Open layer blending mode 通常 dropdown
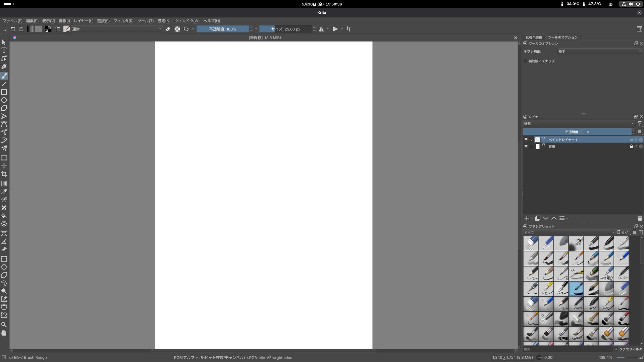Image resolution: width=644 pixels, height=362 pixels. pos(579,124)
